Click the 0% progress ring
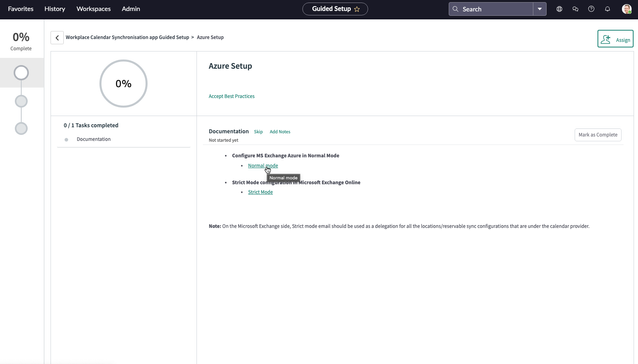The width and height of the screenshot is (638, 364). (x=123, y=83)
